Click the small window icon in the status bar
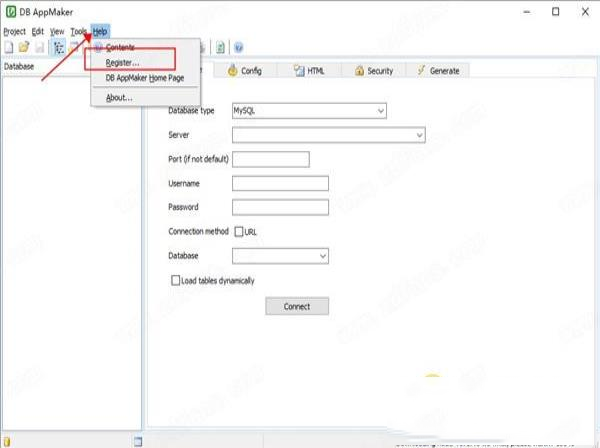This screenshot has height=448, width=600. click(138, 441)
